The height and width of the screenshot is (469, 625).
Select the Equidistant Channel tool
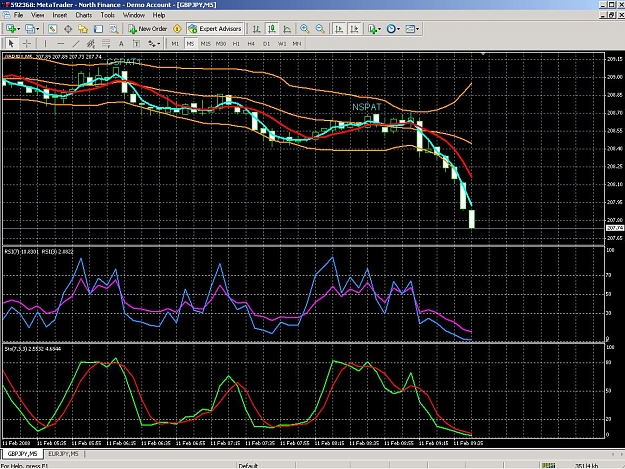(x=91, y=43)
